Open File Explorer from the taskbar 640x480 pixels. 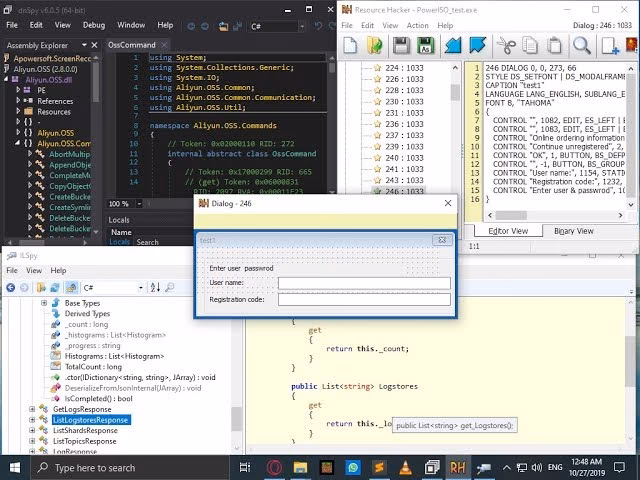(x=300, y=468)
